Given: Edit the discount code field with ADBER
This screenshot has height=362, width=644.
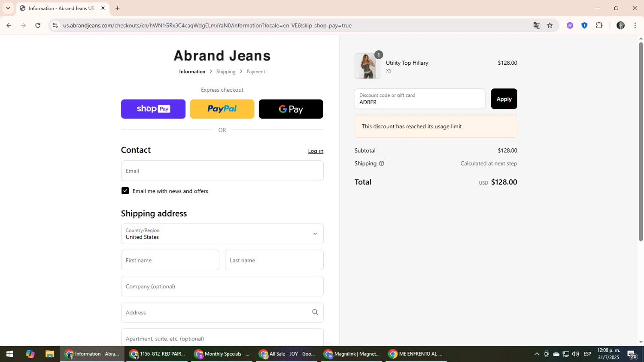Looking at the screenshot, I should coord(420,99).
